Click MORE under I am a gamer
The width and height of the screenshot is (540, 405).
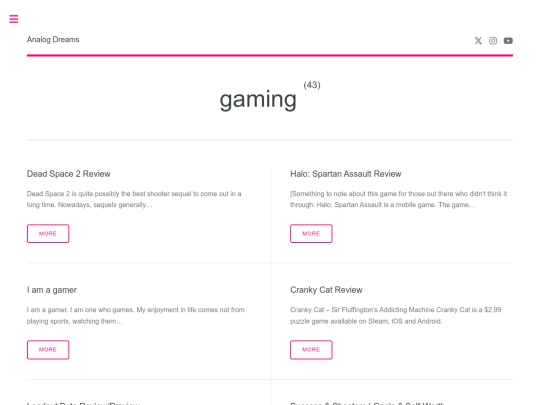[x=48, y=350]
